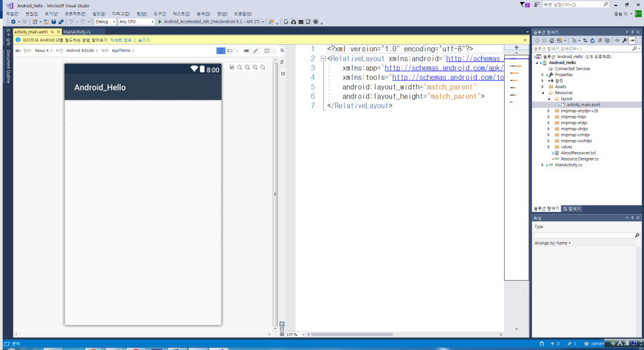
Task: Click the theme editor brush icon
Action: [x=255, y=51]
